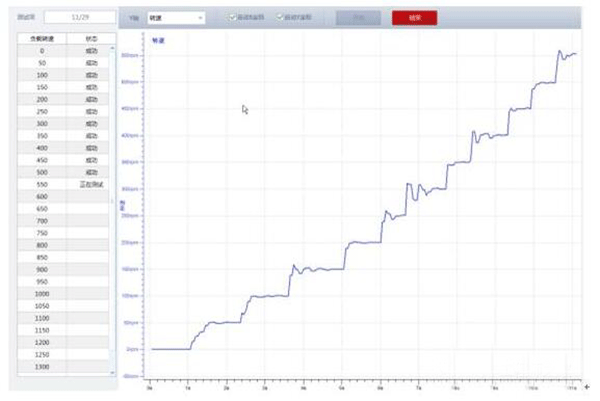This screenshot has height=401, width=600.
Task: Click the table scrollbar up arrow
Action: (112, 49)
